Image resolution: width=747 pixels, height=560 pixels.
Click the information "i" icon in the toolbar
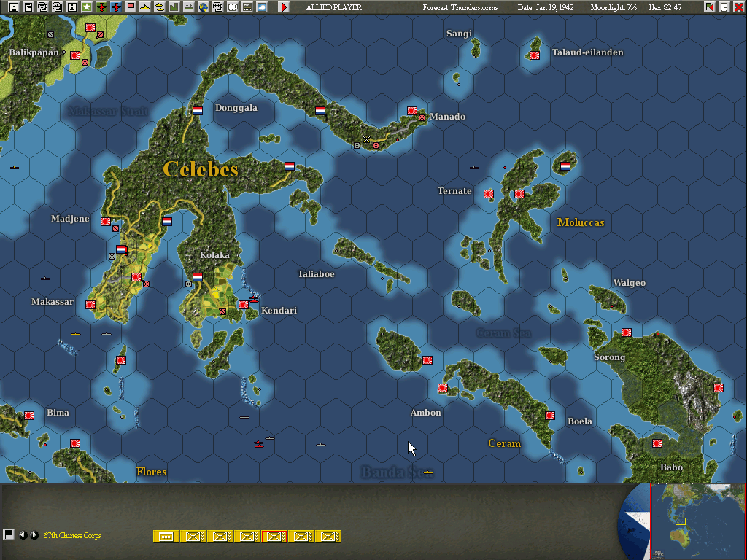[x=71, y=7]
